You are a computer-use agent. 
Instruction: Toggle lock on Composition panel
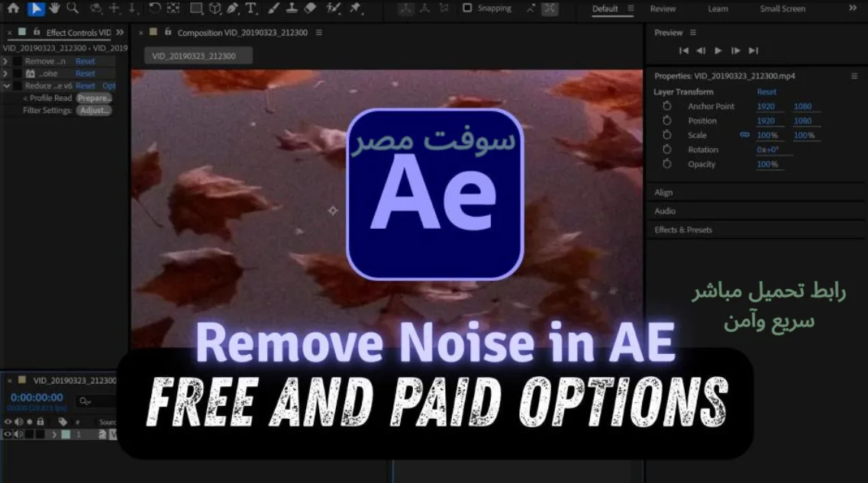168,32
